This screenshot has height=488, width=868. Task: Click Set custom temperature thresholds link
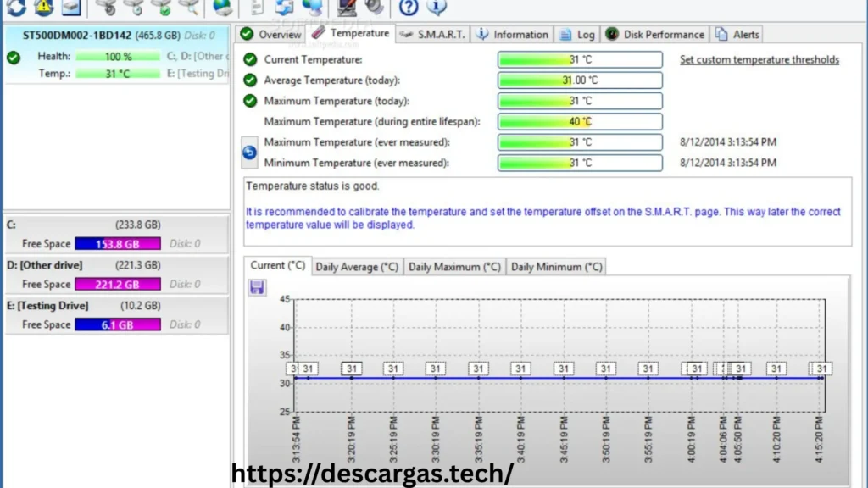click(759, 60)
